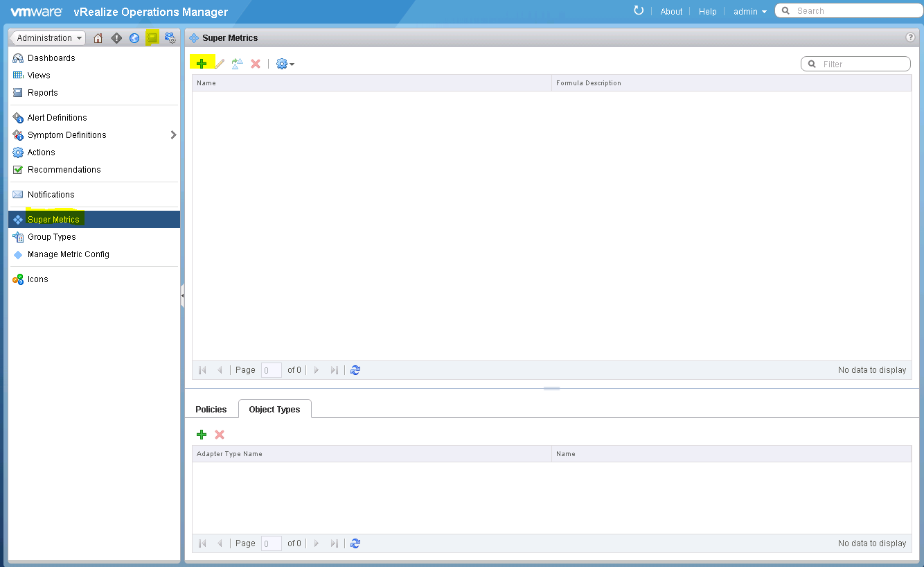924x567 pixels.
Task: Go to next page of Super Metrics list
Action: click(317, 370)
